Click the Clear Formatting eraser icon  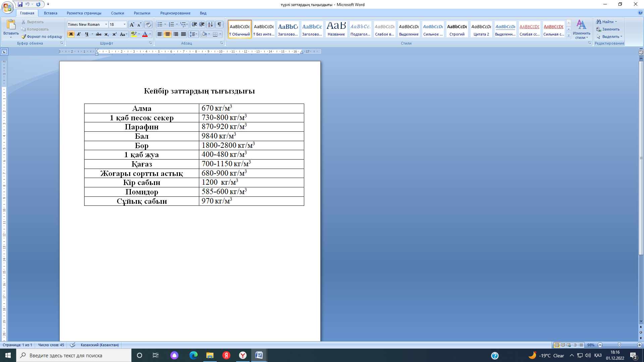pos(148,24)
